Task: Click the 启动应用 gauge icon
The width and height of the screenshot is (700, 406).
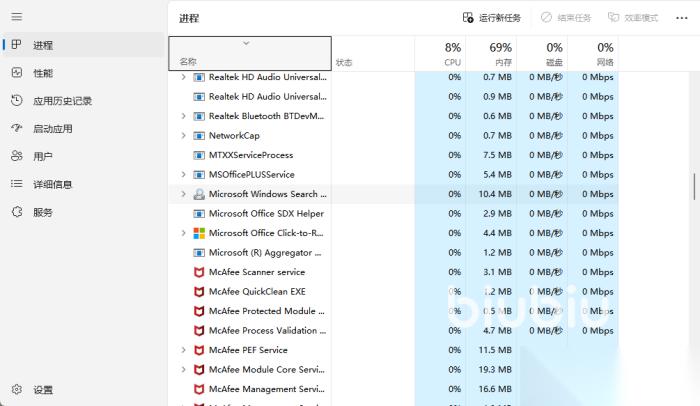Action: 17,128
